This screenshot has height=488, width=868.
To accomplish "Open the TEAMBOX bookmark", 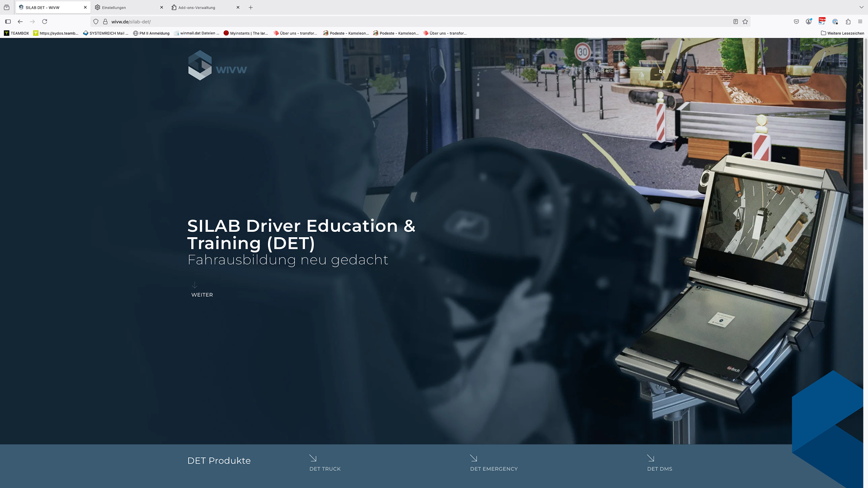I will coord(17,33).
